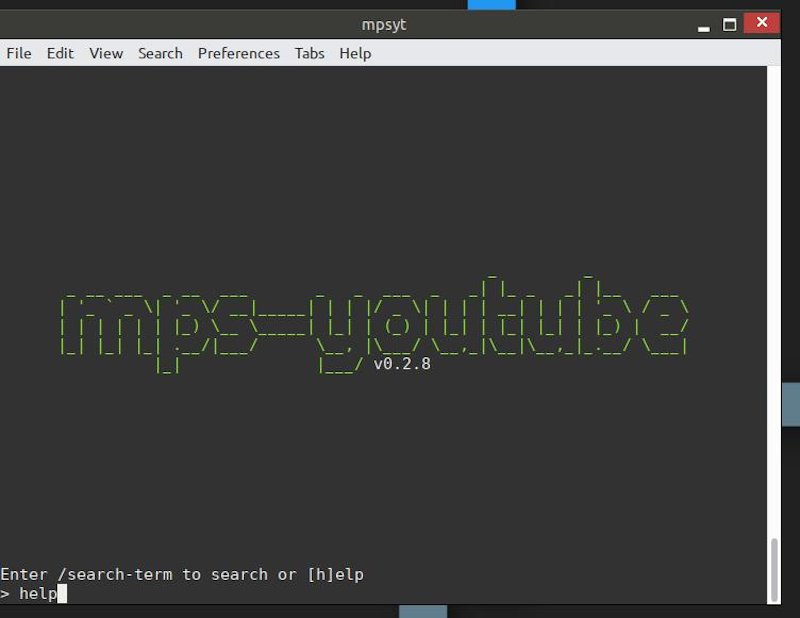Open the Tabs menu
This screenshot has height=618, width=800.
point(309,53)
